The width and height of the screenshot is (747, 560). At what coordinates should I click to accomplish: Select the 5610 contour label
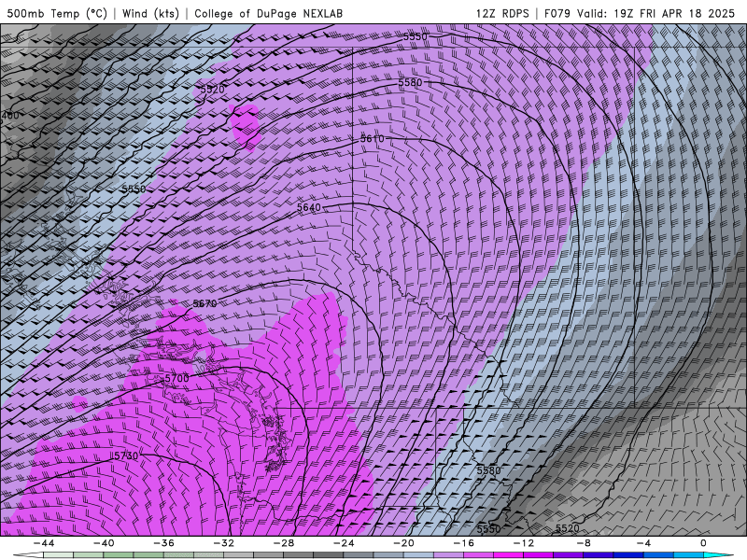tap(372, 138)
